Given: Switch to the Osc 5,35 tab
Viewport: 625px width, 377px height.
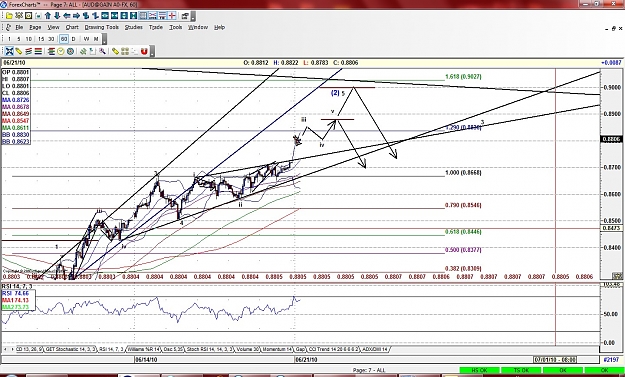Looking at the screenshot, I should 173,349.
